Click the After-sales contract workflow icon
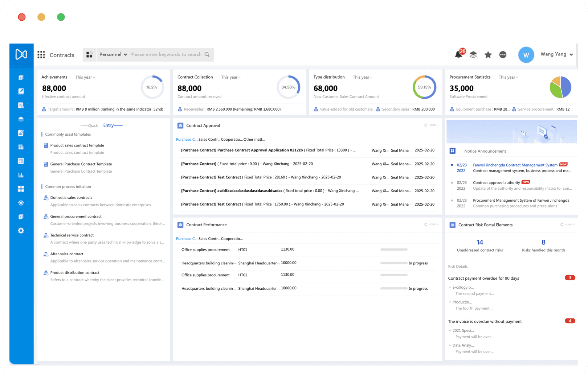Screen dimensions: 588x375 46,254
